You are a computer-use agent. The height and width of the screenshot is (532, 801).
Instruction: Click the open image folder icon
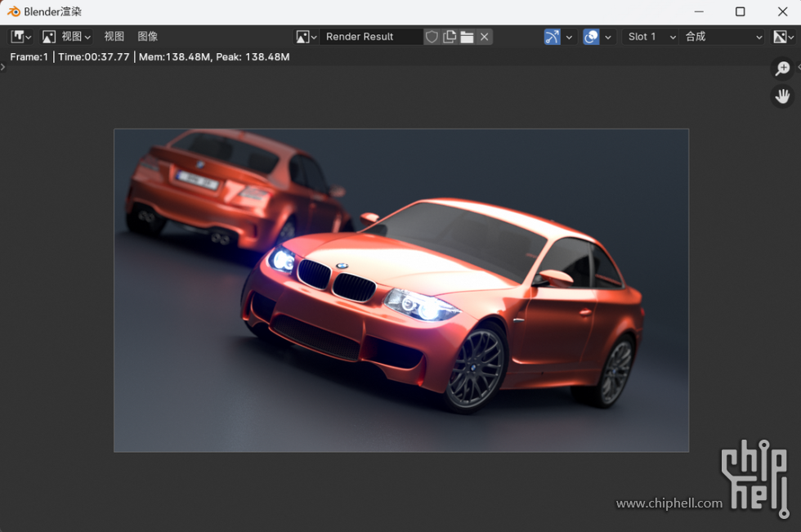coord(467,37)
